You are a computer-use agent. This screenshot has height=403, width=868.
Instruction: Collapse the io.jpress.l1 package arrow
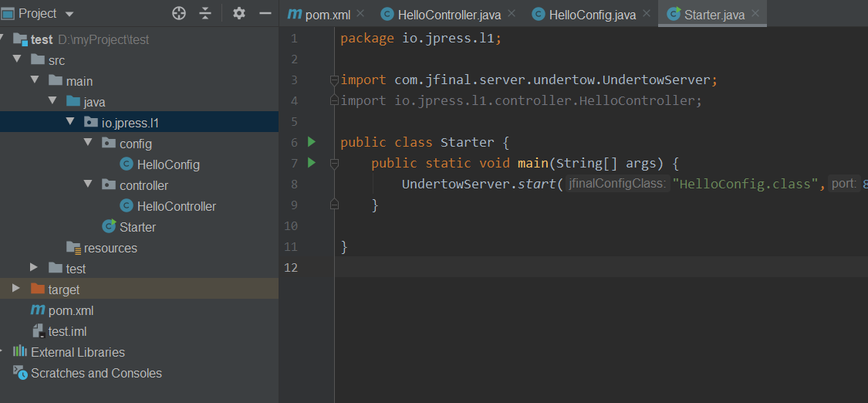click(69, 121)
